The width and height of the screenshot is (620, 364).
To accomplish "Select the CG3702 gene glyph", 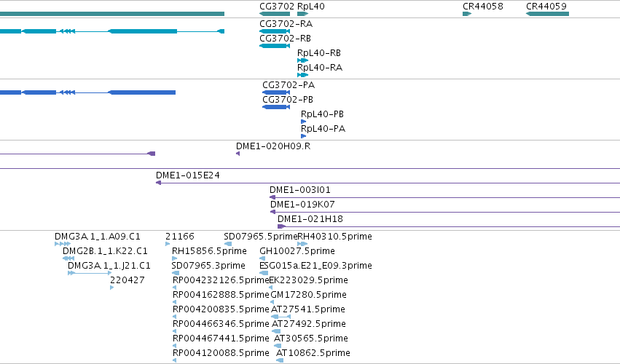I will click(275, 14).
